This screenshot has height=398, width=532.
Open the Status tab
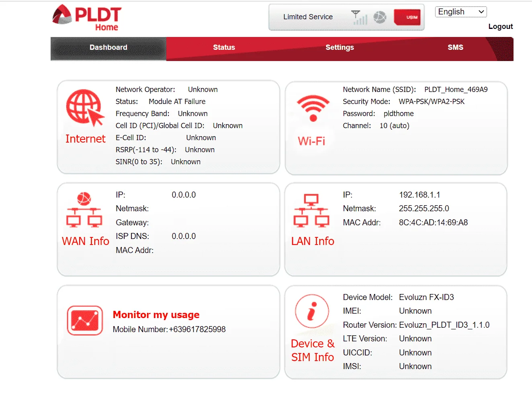point(224,47)
